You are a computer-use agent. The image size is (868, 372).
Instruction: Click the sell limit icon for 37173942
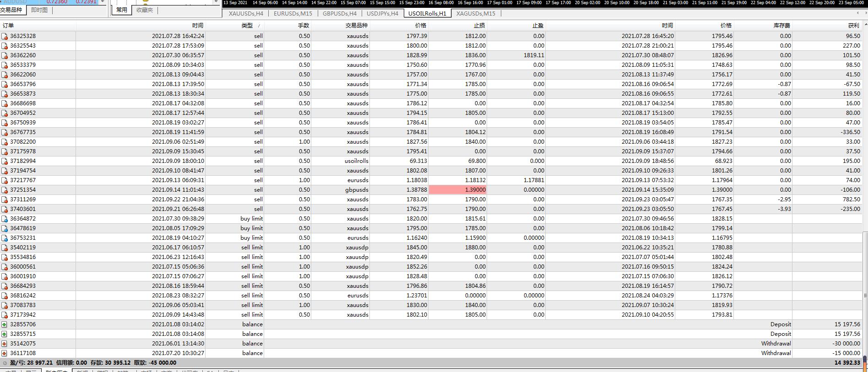[5, 315]
